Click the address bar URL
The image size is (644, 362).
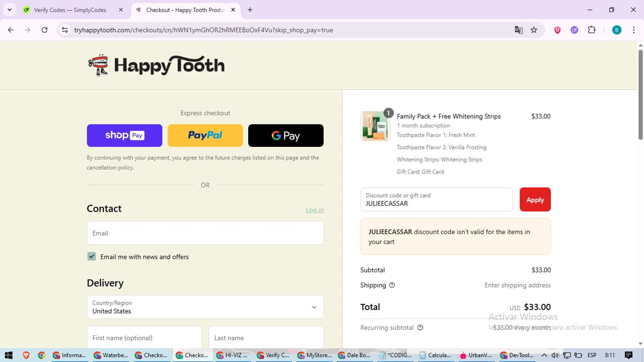(204, 30)
